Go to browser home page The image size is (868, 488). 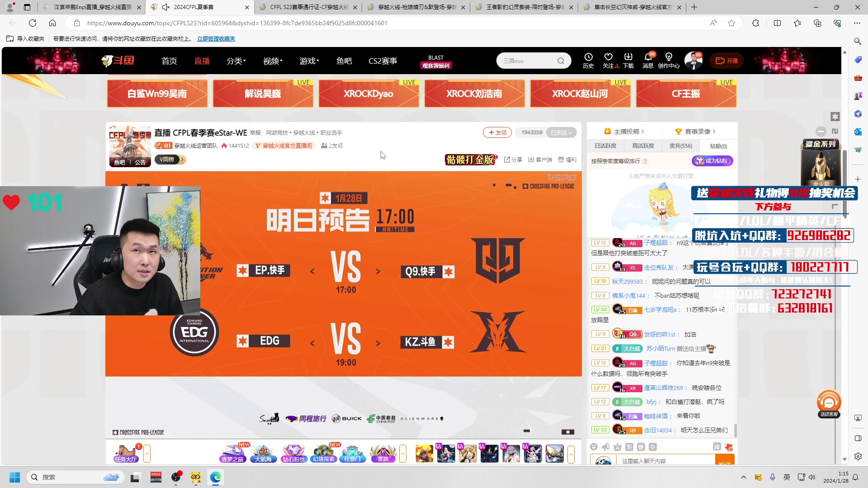(x=52, y=23)
